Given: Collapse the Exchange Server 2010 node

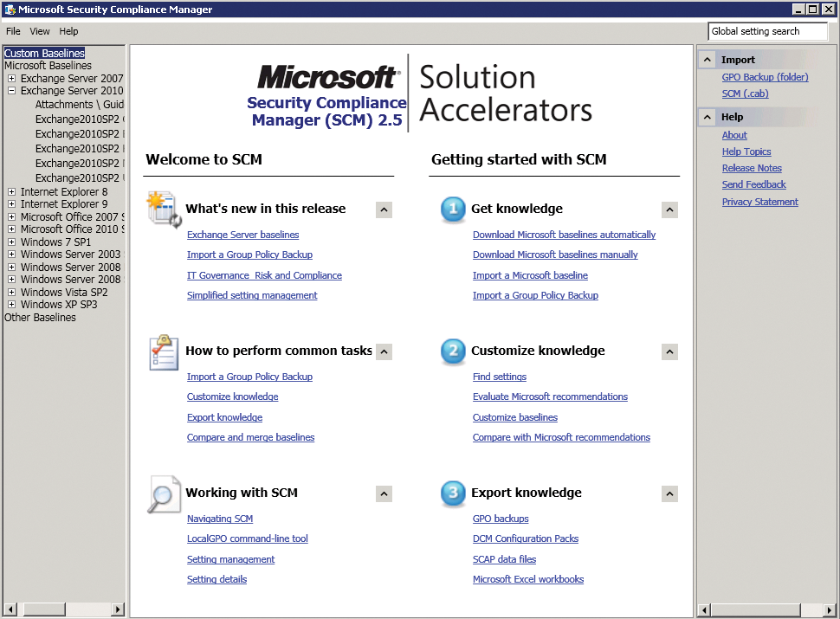Looking at the screenshot, I should [x=10, y=90].
